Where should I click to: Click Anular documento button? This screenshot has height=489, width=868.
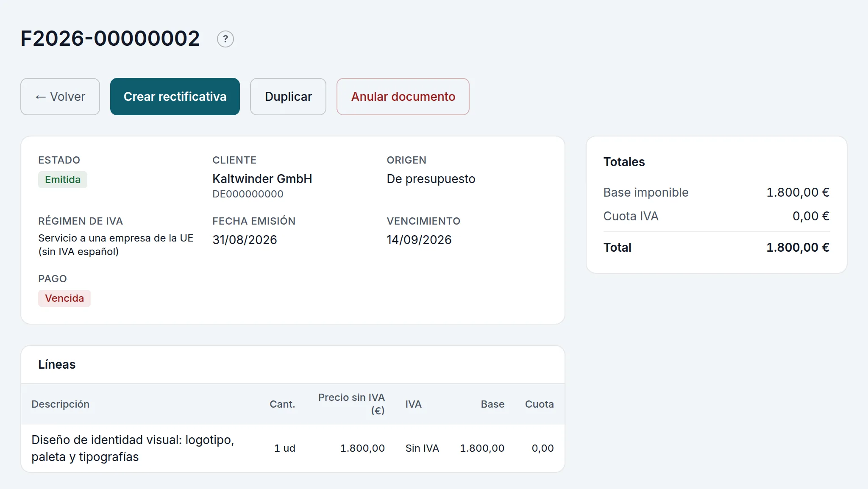pyautogui.click(x=403, y=97)
